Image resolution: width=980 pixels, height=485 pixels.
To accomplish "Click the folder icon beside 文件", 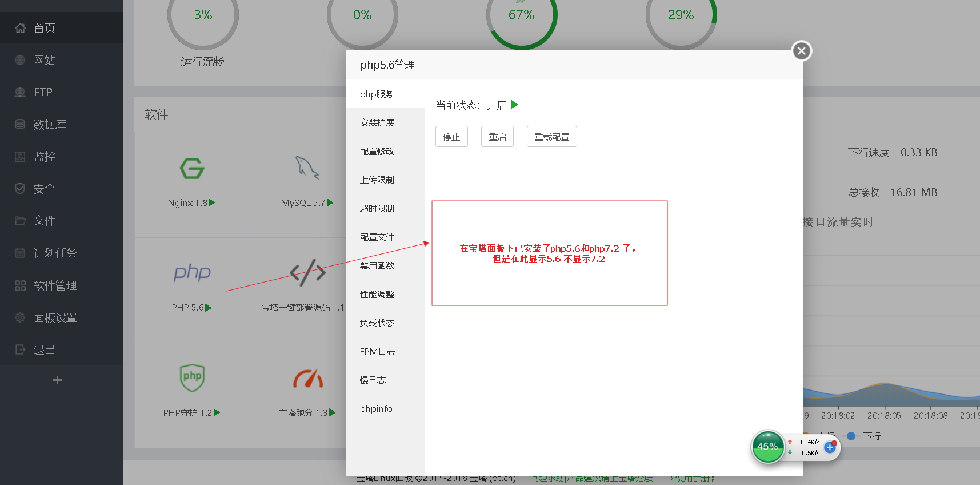I will point(21,221).
